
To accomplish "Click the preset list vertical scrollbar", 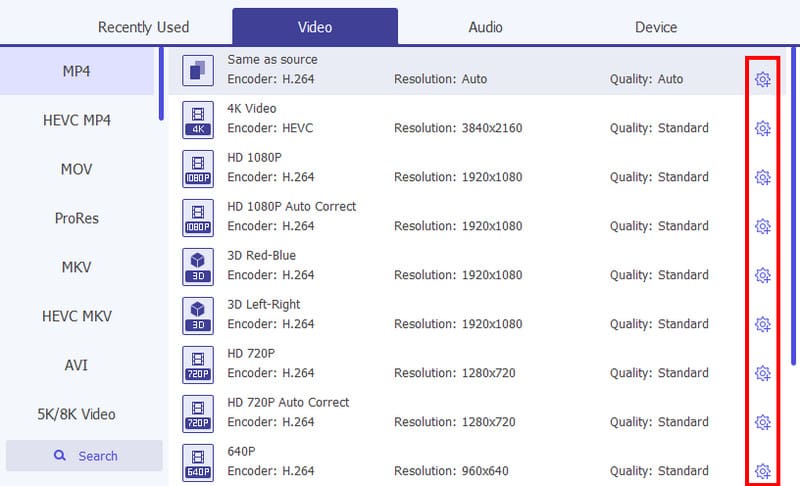I will pyautogui.click(x=795, y=200).
